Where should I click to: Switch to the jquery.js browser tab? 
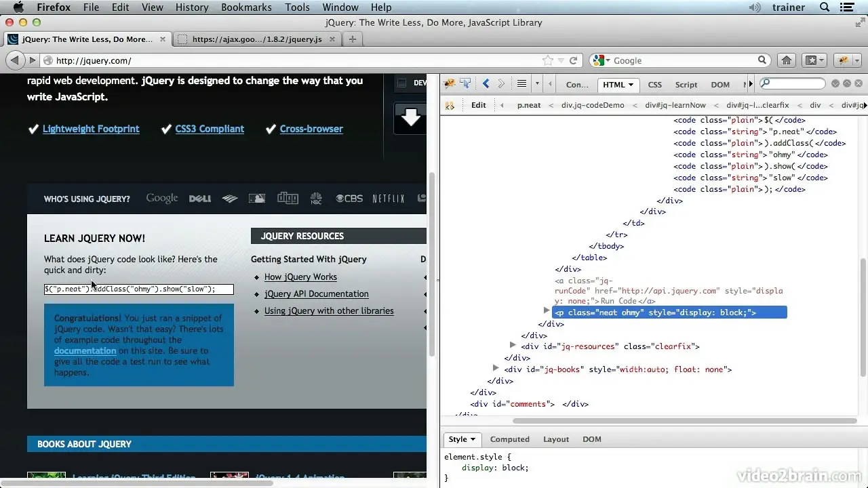point(256,39)
